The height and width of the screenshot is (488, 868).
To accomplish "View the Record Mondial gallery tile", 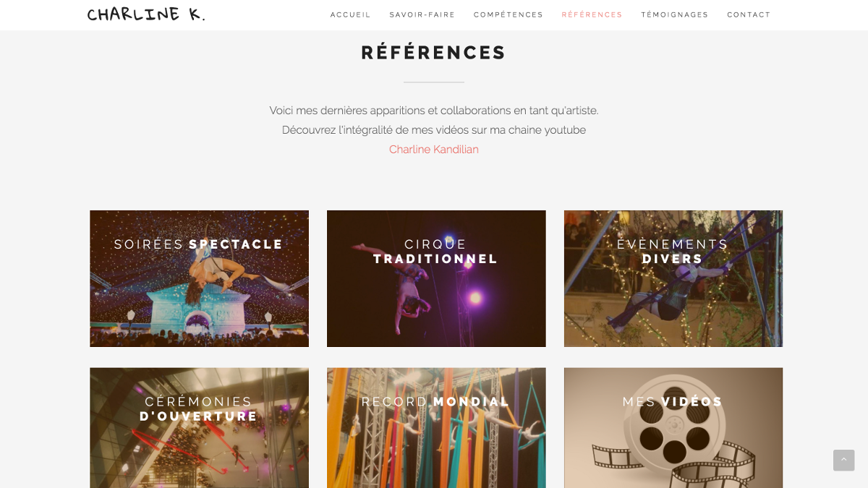I will pyautogui.click(x=436, y=428).
